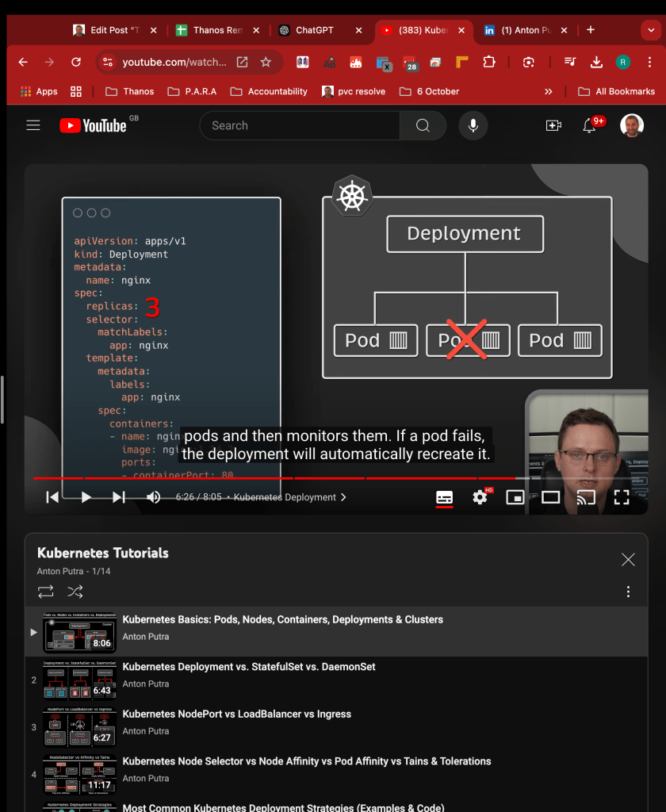
Task: Open the Accountability bookmarks folder
Action: click(x=269, y=92)
